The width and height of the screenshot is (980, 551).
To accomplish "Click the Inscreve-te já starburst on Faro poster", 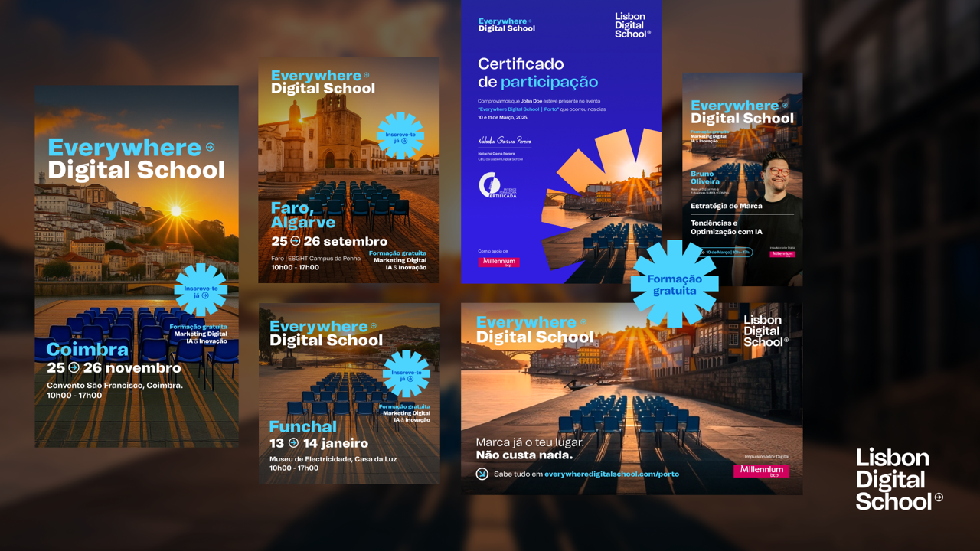I will [400, 135].
